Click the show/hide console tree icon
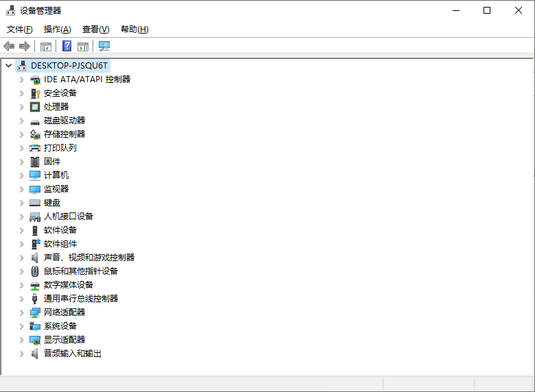535x392 pixels. [x=46, y=47]
